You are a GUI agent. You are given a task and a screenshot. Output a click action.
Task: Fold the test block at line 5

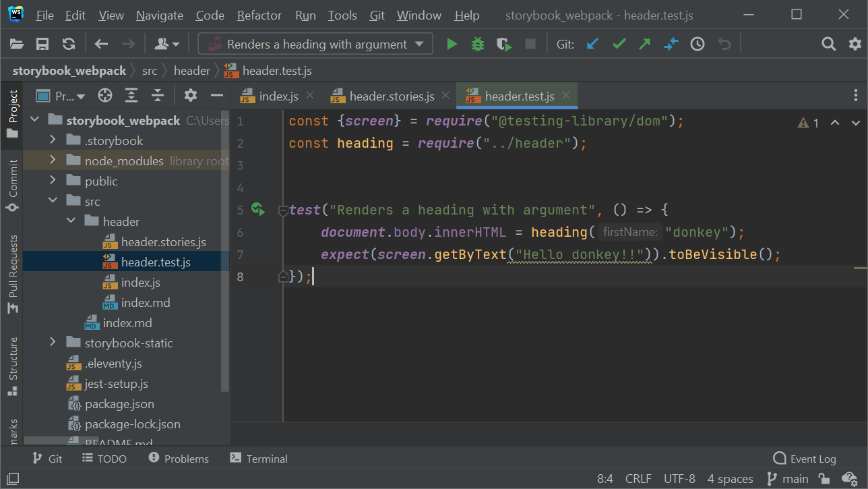283,210
